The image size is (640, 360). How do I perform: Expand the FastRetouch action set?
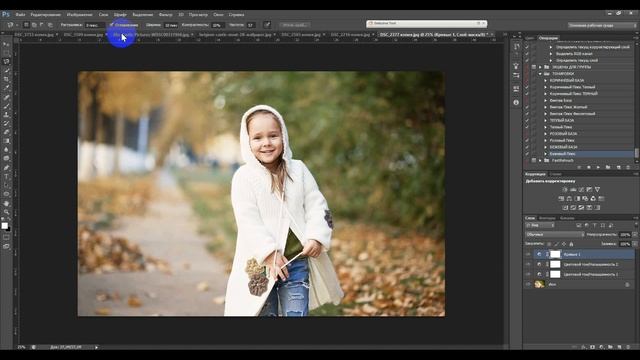[540, 160]
